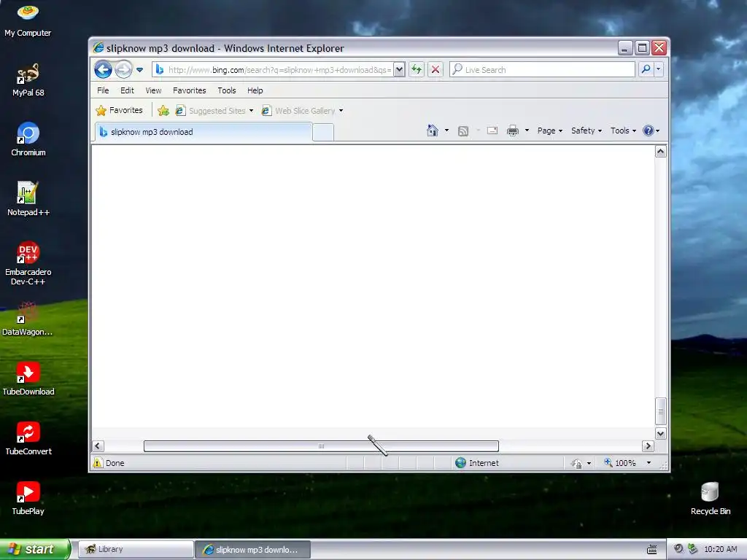Select Notepad++ desktop icon
Image resolution: width=747 pixels, height=560 pixels.
click(28, 199)
